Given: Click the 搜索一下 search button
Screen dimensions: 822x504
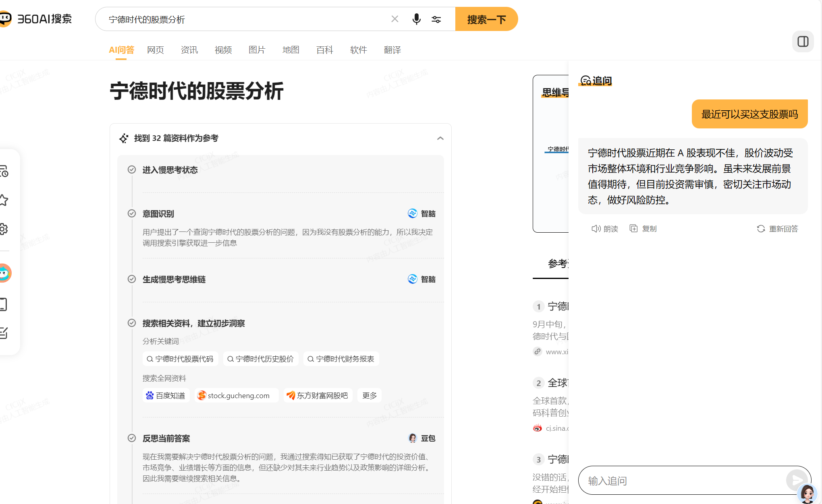Looking at the screenshot, I should [486, 19].
